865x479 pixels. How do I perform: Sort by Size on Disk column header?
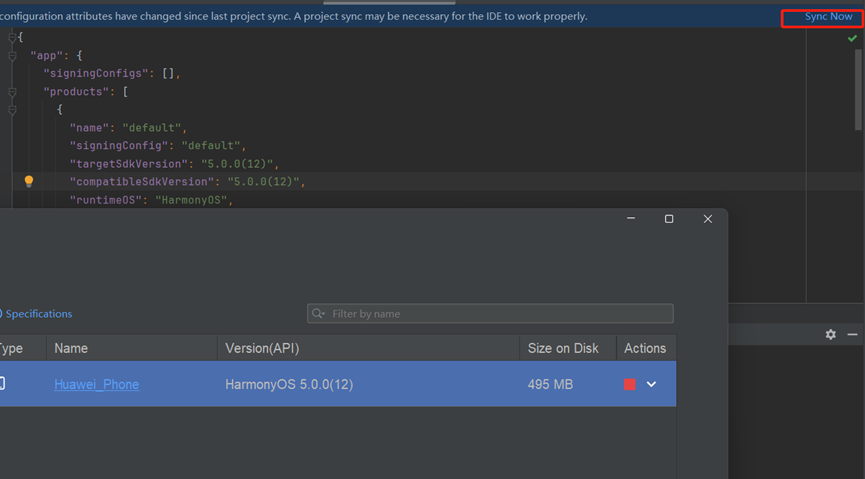568,348
